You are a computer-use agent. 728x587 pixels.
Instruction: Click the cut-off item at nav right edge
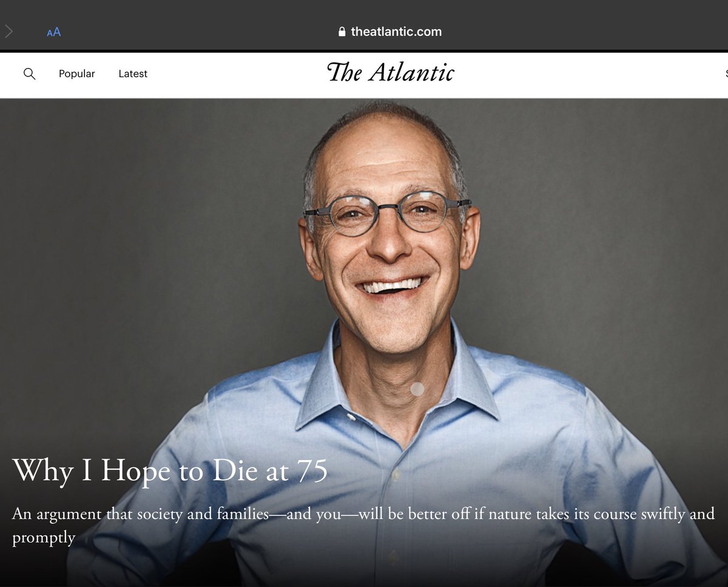click(x=726, y=73)
